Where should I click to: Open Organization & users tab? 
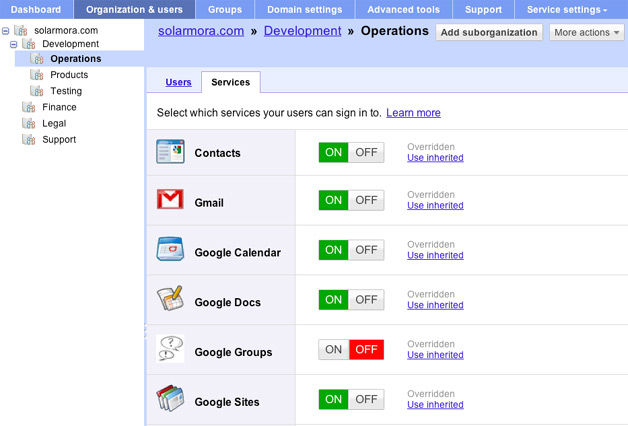pyautogui.click(x=134, y=10)
